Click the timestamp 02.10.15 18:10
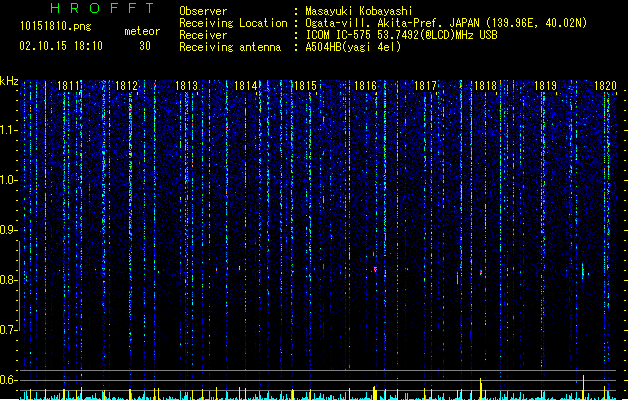The height and width of the screenshot is (400, 629). (x=61, y=46)
